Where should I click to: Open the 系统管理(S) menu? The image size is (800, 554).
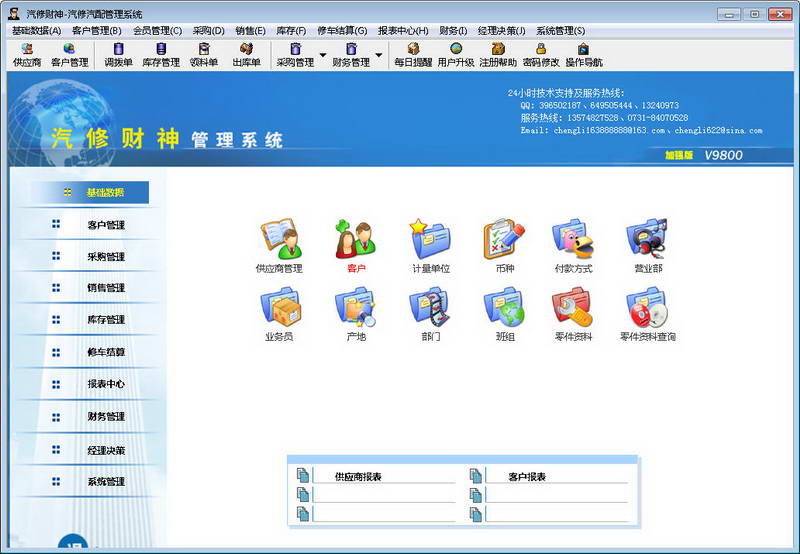[x=560, y=31]
